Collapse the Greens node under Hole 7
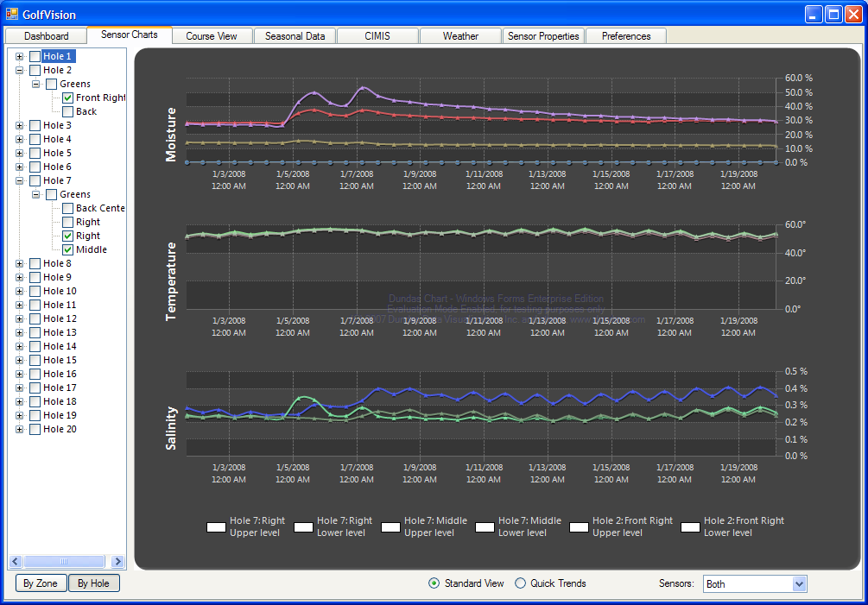Viewport: 868px width, 605px height. pos(36,195)
